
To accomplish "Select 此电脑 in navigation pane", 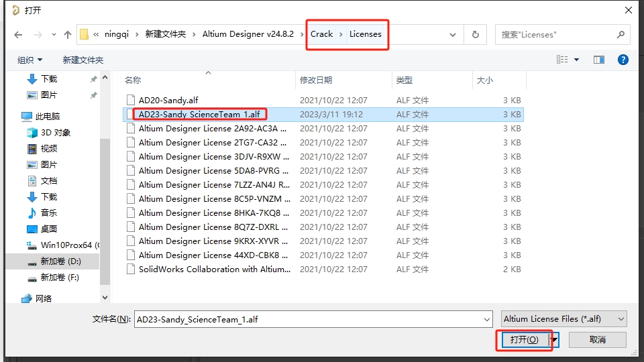I will coord(47,117).
